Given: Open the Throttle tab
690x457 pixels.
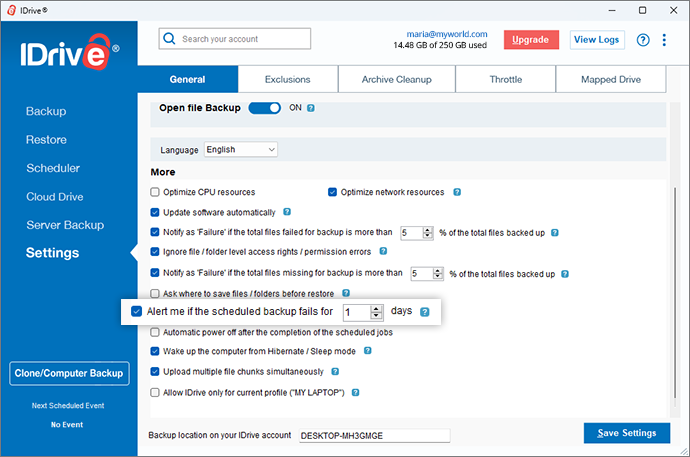Looking at the screenshot, I should pyautogui.click(x=506, y=80).
